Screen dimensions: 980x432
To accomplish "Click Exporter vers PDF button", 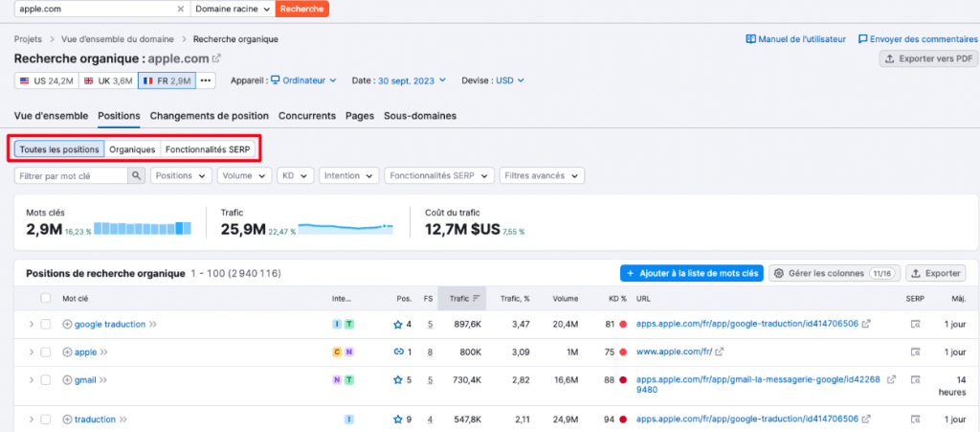I will [x=928, y=58].
